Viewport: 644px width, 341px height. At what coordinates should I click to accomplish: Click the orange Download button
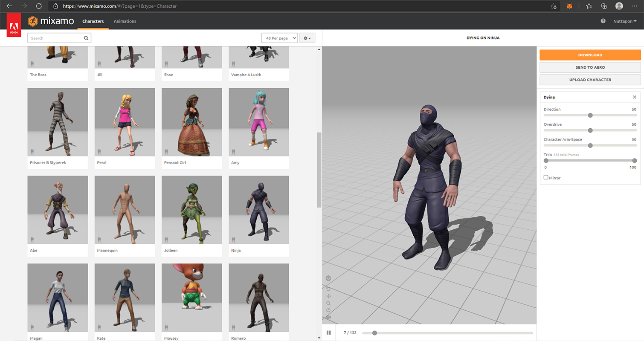(590, 55)
